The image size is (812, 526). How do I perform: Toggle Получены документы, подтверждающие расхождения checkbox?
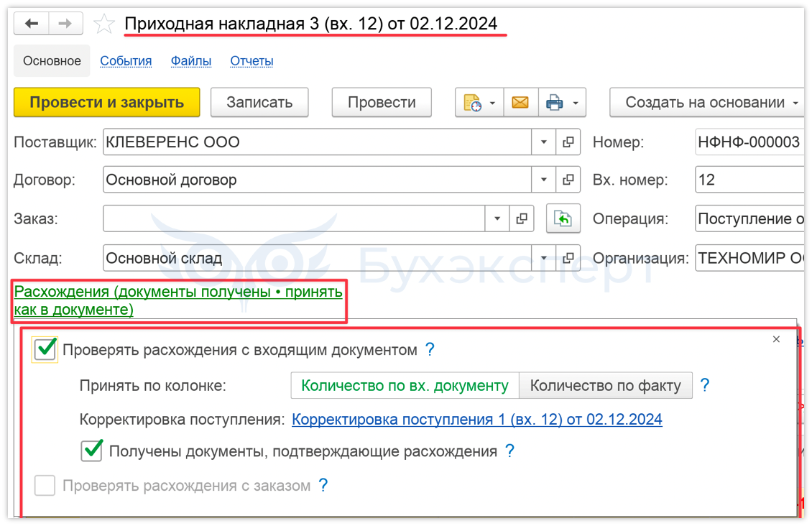point(92,451)
